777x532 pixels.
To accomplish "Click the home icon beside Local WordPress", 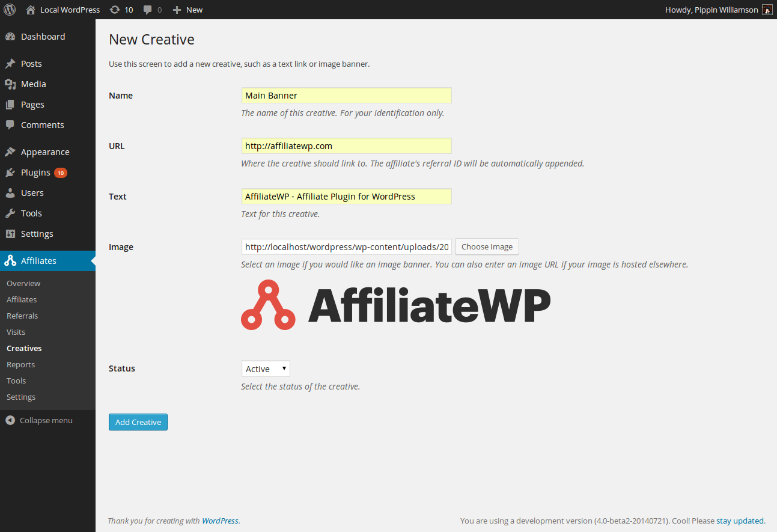I will tap(31, 10).
